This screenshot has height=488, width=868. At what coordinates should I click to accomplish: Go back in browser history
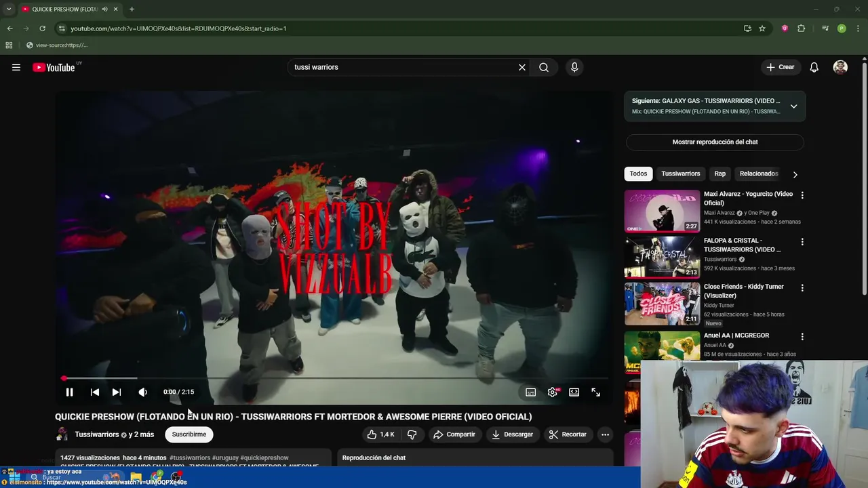pyautogui.click(x=9, y=28)
